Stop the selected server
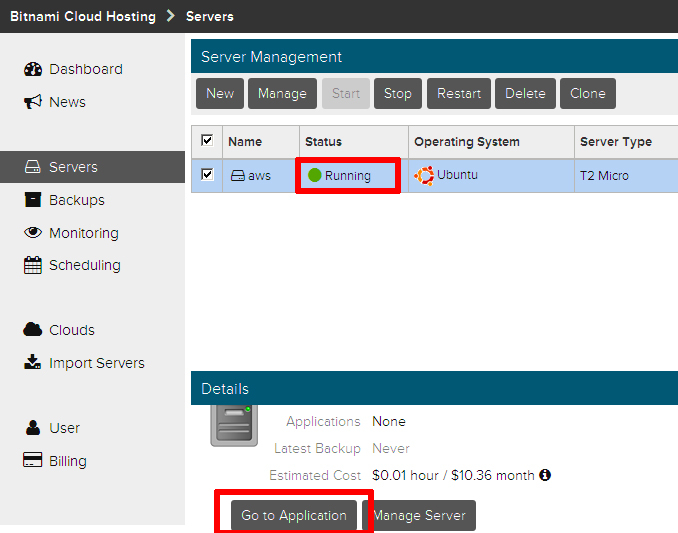The image size is (678, 533). (x=398, y=93)
